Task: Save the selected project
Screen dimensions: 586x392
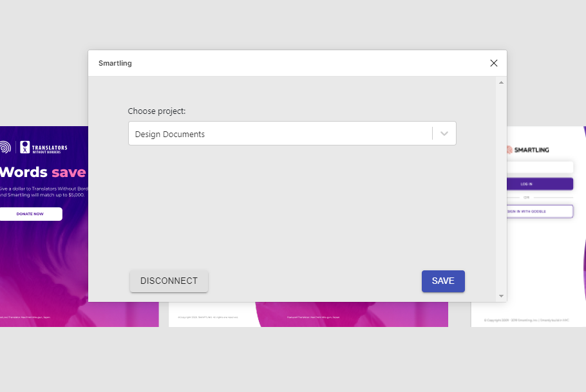Action: click(x=443, y=281)
